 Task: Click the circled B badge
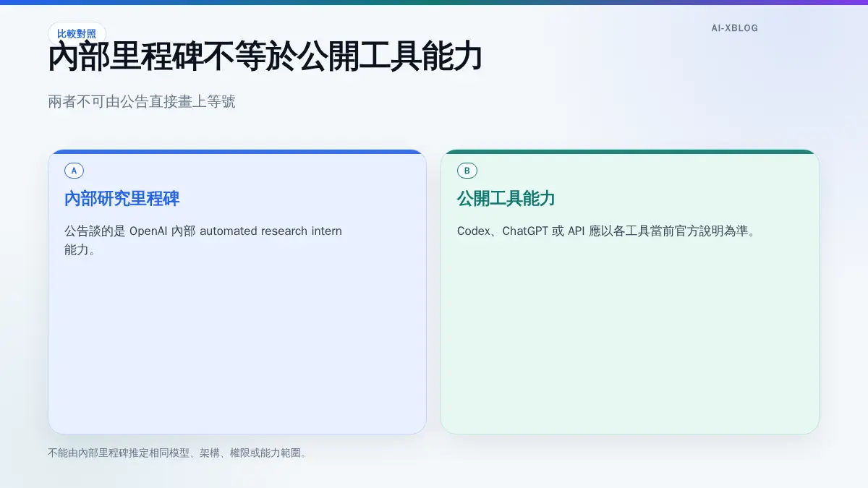467,171
